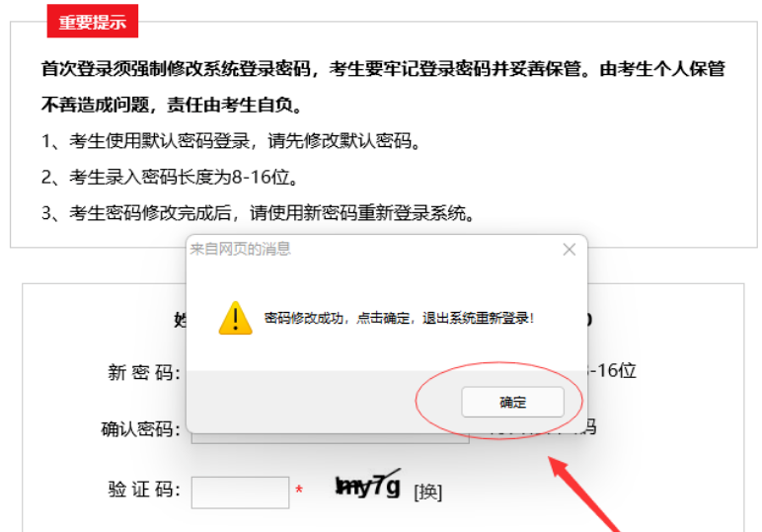Focus the 确认密码 input field
762x532 pixels.
[330, 438]
